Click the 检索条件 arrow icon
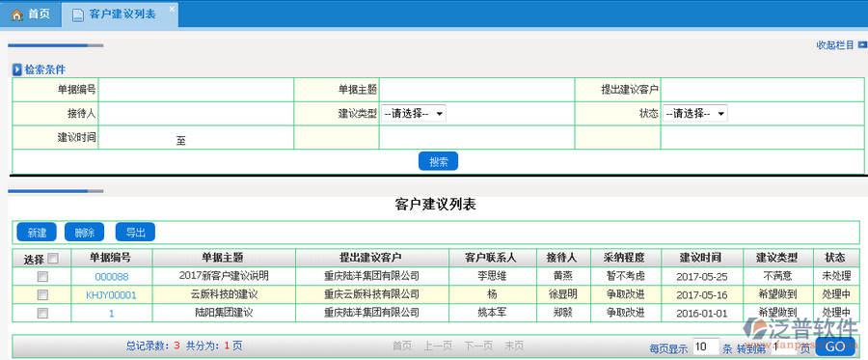868x360 pixels. pos(17,69)
